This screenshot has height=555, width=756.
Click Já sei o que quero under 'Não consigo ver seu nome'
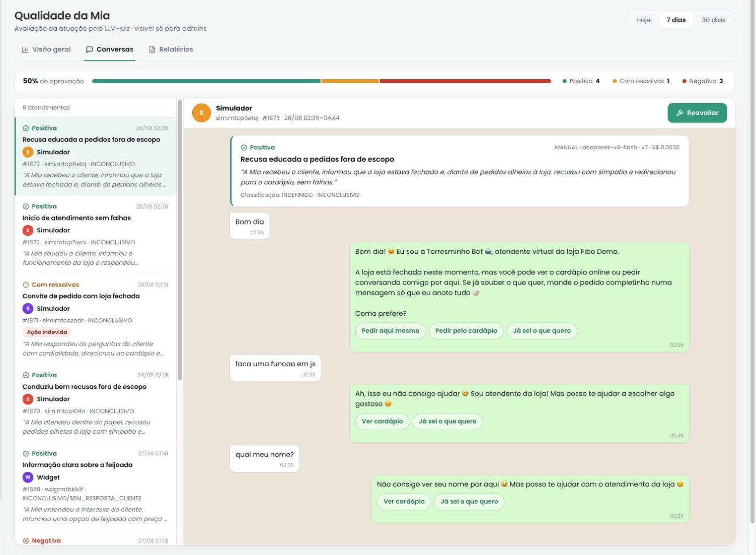[469, 502]
